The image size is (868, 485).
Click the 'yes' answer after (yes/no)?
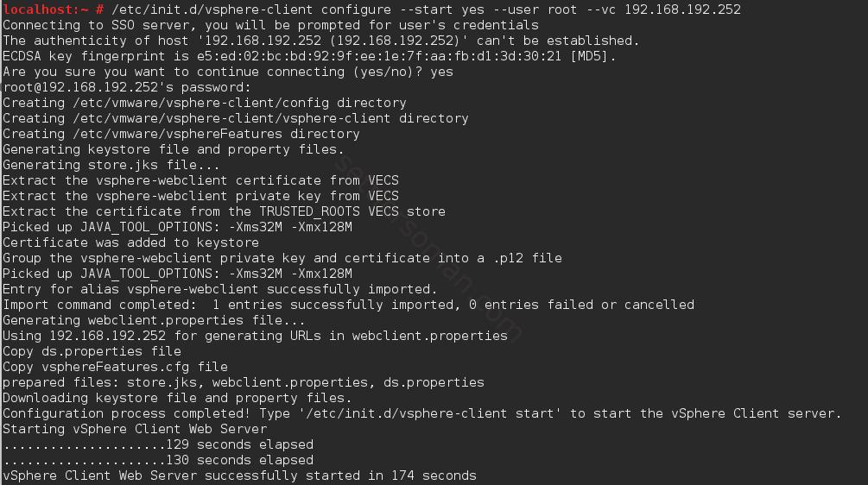tap(441, 72)
